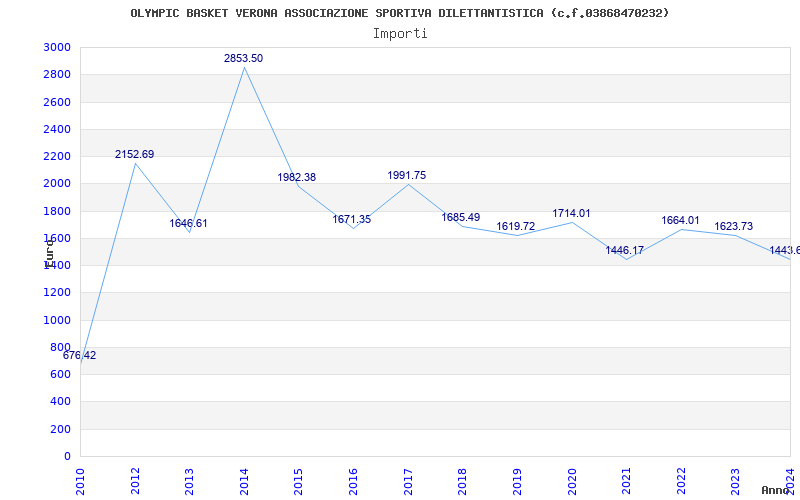This screenshot has width=800, height=500.
Task: Click the 2020 x-axis year label
Action: (x=572, y=478)
